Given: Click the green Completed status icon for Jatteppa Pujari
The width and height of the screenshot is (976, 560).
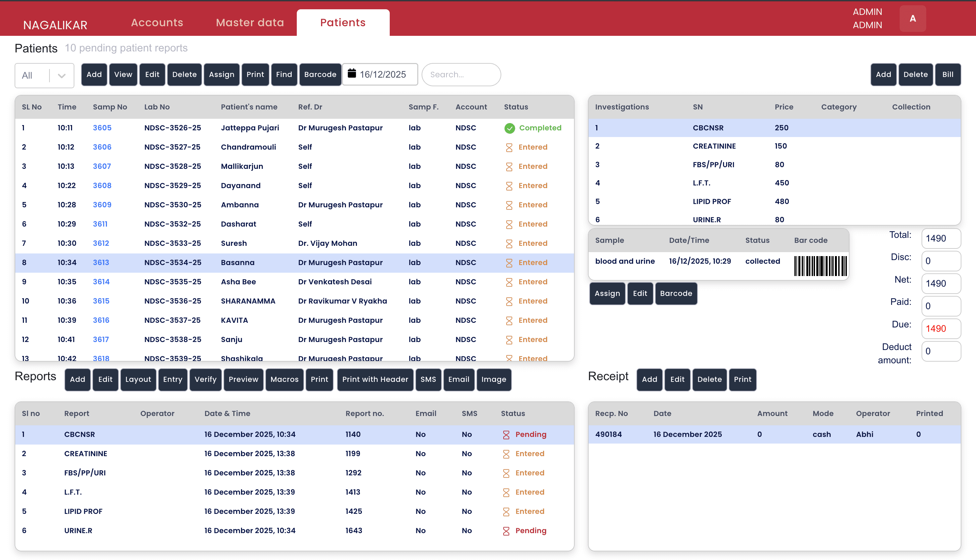Looking at the screenshot, I should tap(510, 128).
